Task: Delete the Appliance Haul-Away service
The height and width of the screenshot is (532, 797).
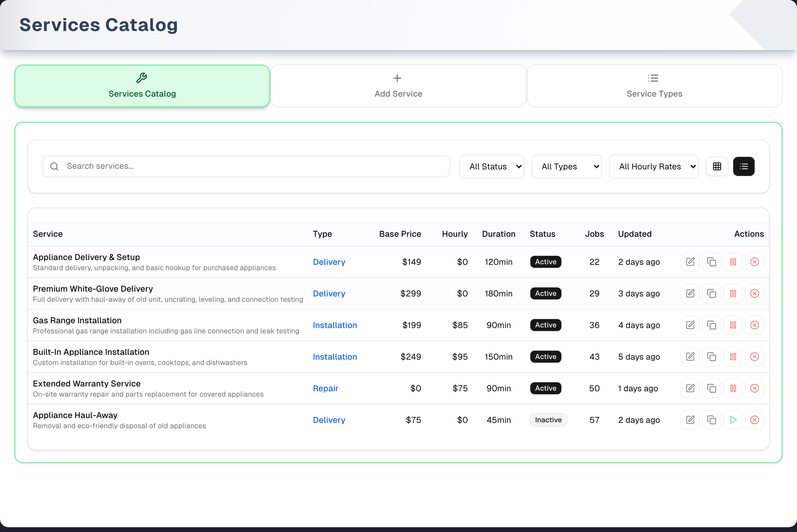Action: 754,420
